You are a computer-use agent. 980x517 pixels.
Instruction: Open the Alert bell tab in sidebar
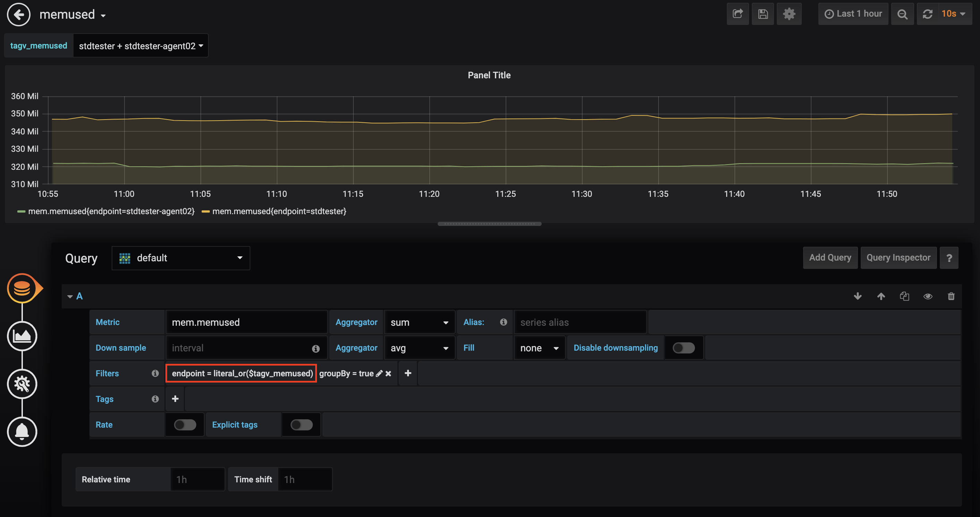tap(22, 431)
